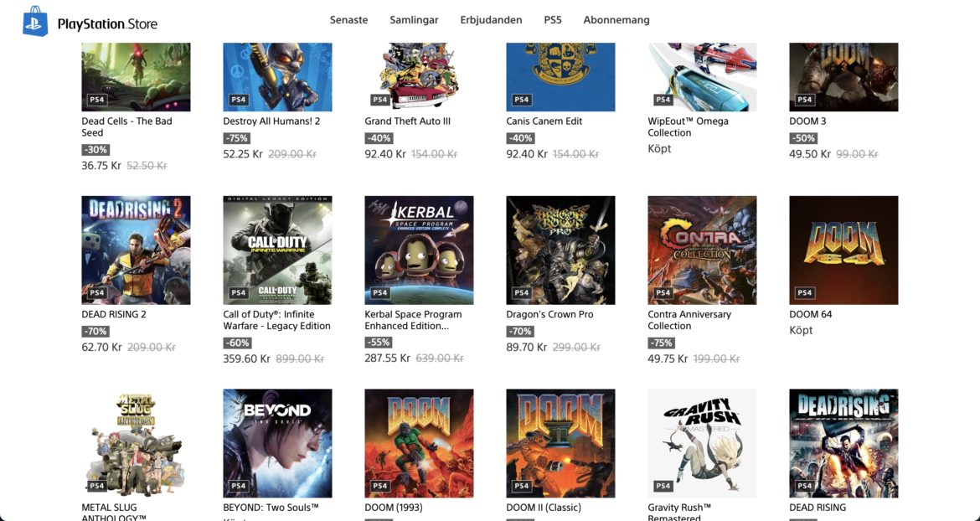Click the Kerbal Space Program cover art

(x=419, y=250)
